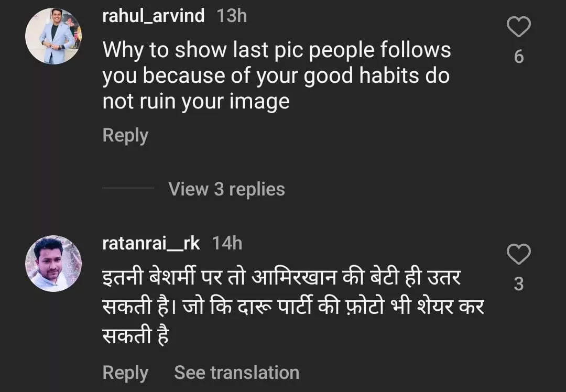
Task: Reply to rahul_arvind's comment
Action: coord(125,135)
